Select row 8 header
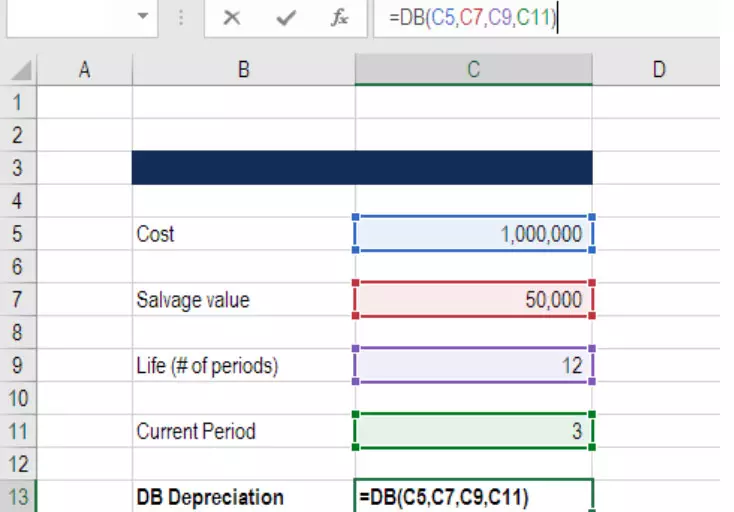734x512 pixels. (x=18, y=332)
